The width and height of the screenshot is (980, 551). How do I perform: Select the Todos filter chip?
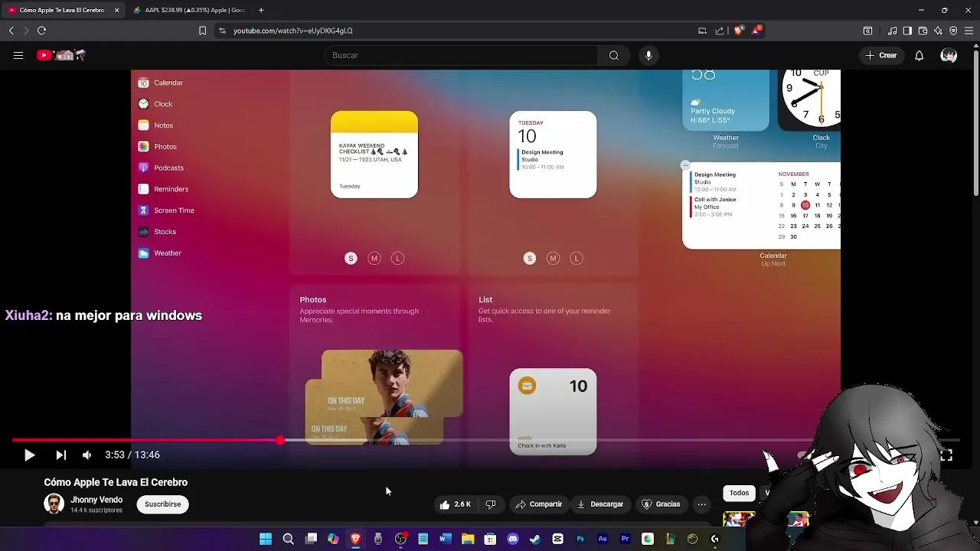(x=739, y=493)
